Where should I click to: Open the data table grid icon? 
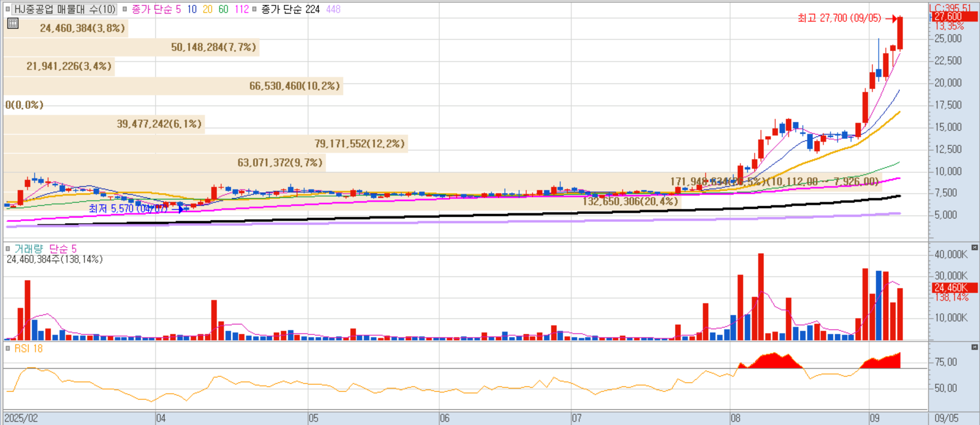pyautogui.click(x=13, y=23)
